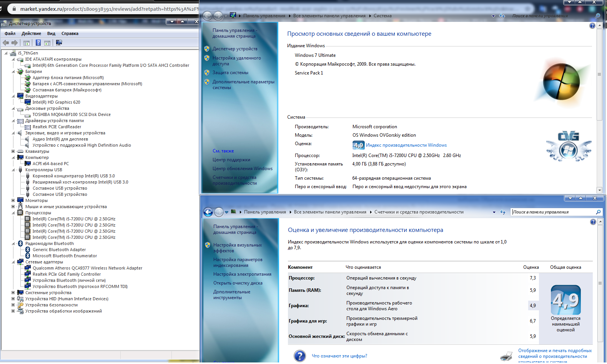Select TOSHIBA MQ04ABF100 SCSI Disk Device
The image size is (607, 364).
click(x=72, y=114)
